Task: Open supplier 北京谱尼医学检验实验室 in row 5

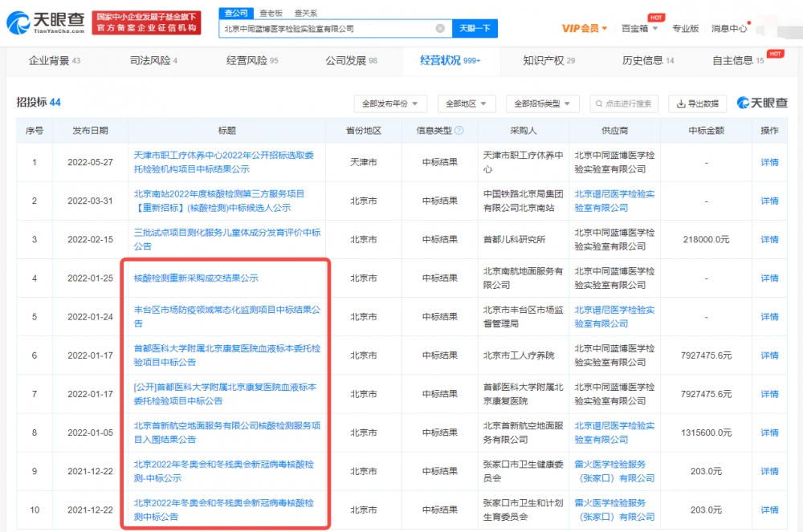Action: point(614,317)
